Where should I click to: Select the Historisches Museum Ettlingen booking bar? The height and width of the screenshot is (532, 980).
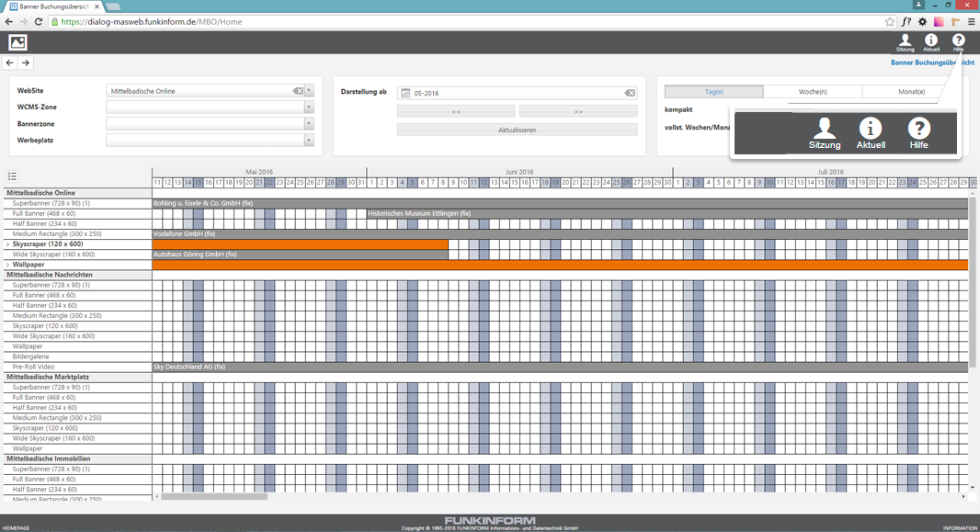(667, 213)
